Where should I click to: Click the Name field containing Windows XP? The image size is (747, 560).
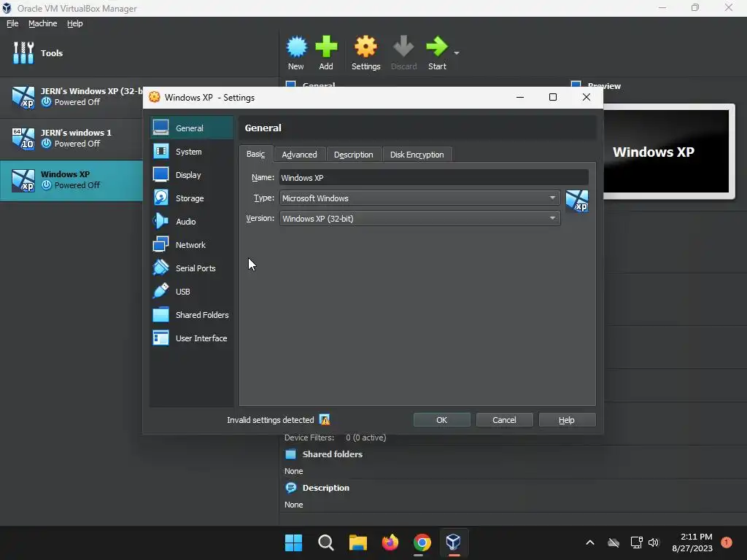click(433, 178)
